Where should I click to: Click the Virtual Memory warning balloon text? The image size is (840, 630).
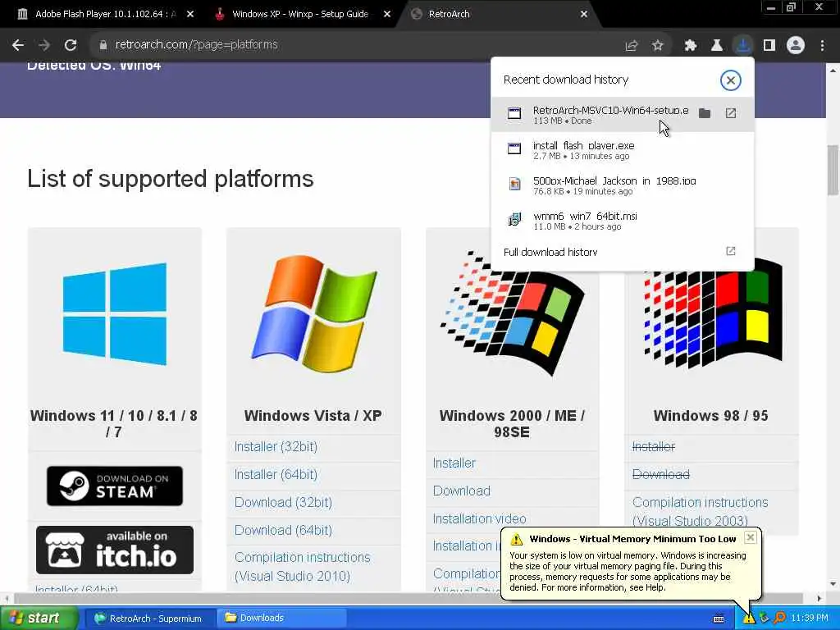click(628, 571)
